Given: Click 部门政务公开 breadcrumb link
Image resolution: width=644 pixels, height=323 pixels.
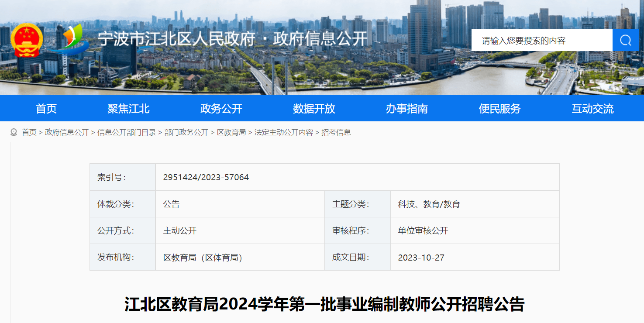Looking at the screenshot, I should 186,132.
